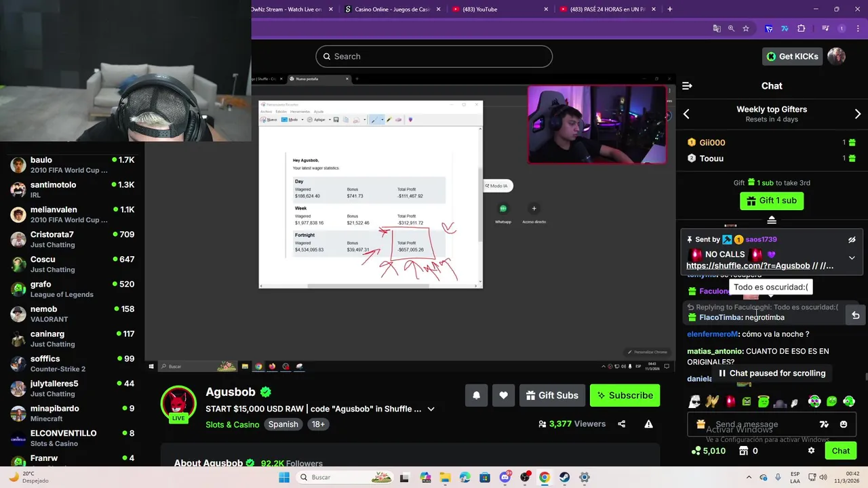868x488 pixels.
Task: Click the zoom magnifier icon in address bar
Action: tap(731, 28)
